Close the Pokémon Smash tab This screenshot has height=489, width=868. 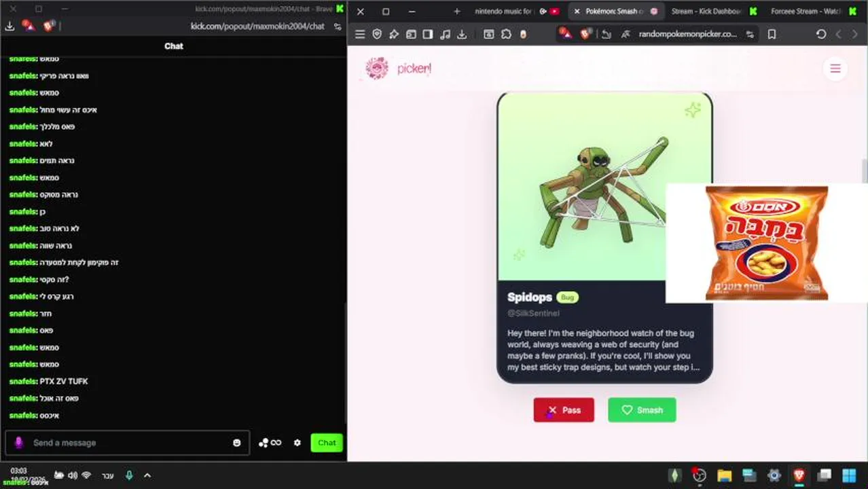pos(577,11)
